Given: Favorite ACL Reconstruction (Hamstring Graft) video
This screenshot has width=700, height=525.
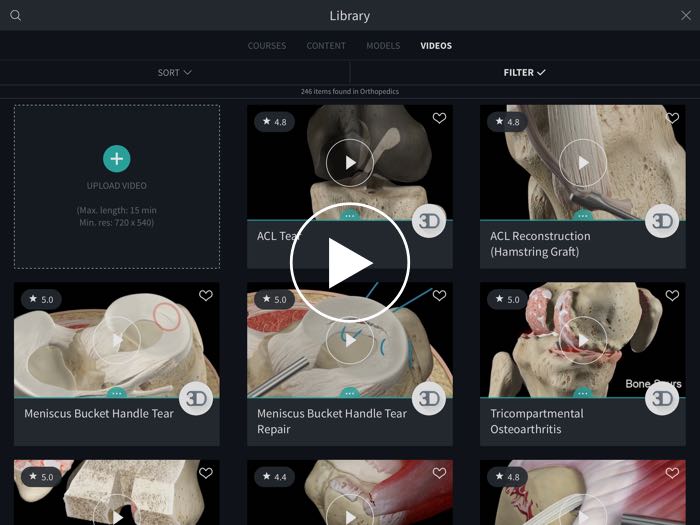Looking at the screenshot, I should (672, 119).
